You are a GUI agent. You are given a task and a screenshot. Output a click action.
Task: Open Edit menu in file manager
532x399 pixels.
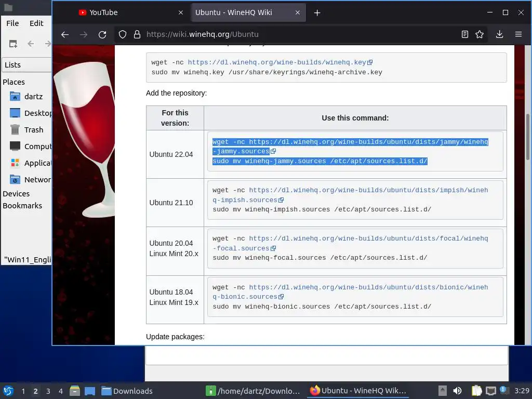36,23
